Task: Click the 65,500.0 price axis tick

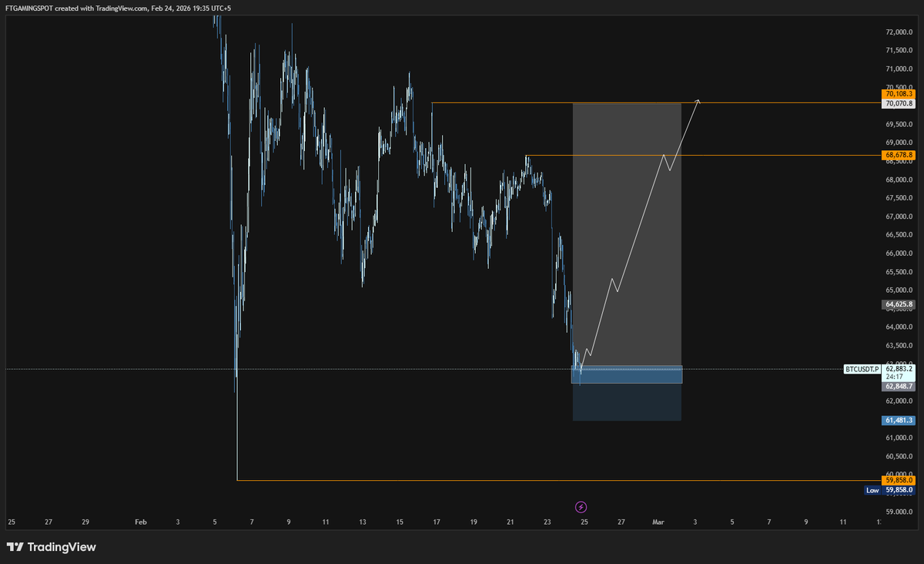Action: pos(899,272)
